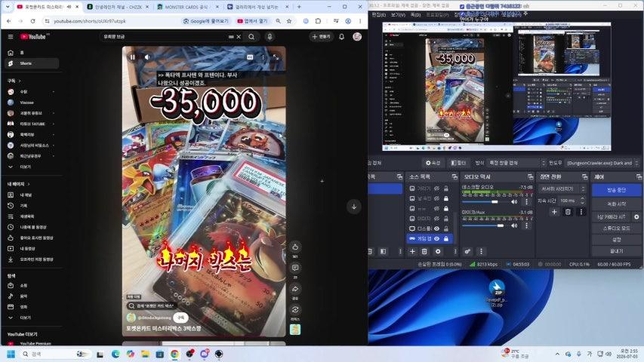Open window selection dropdown showing DungeonCrawler.exe
644x362 pixels.
(x=602, y=163)
